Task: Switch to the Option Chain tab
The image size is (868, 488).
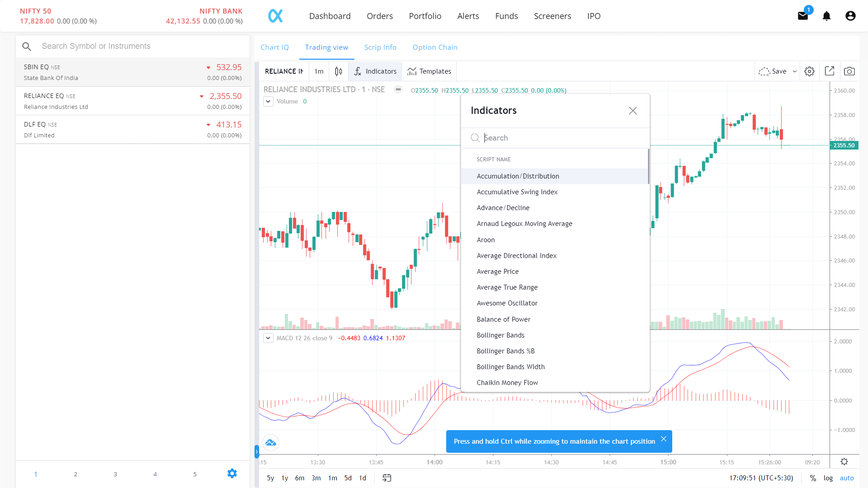Action: [x=434, y=47]
